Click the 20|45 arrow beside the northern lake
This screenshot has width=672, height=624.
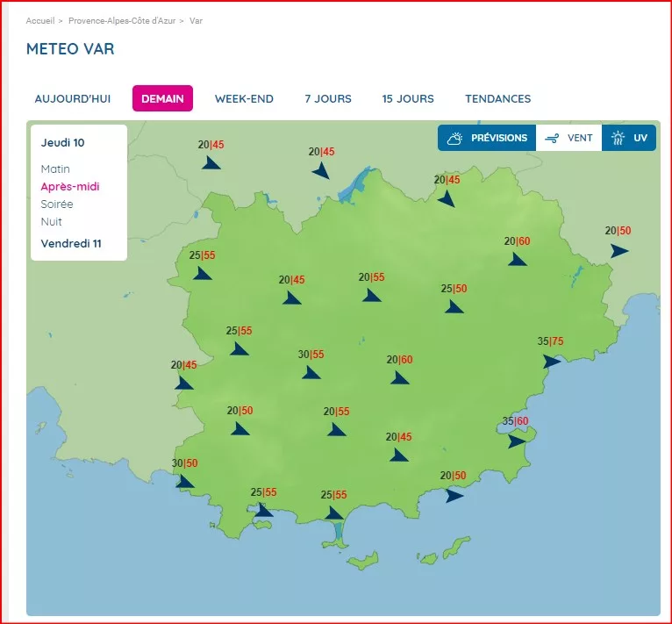321,170
